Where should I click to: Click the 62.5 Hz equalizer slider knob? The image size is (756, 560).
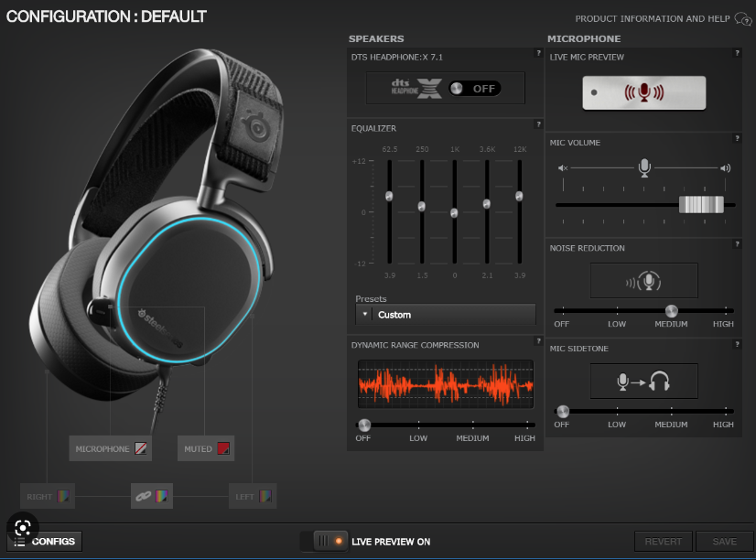389,196
